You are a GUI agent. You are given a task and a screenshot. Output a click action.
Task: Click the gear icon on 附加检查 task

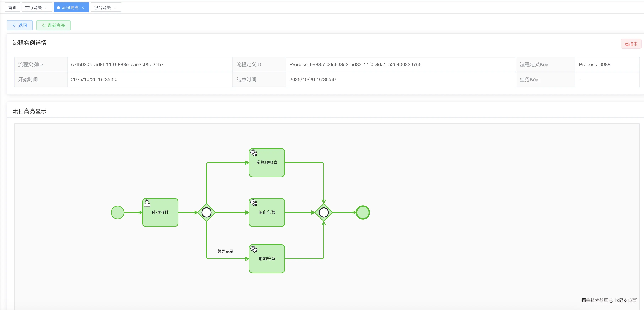(x=254, y=249)
